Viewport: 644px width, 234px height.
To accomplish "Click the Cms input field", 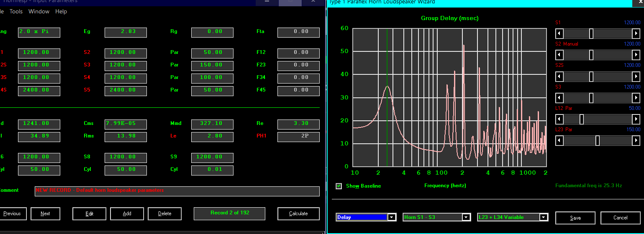I will pyautogui.click(x=126, y=124).
